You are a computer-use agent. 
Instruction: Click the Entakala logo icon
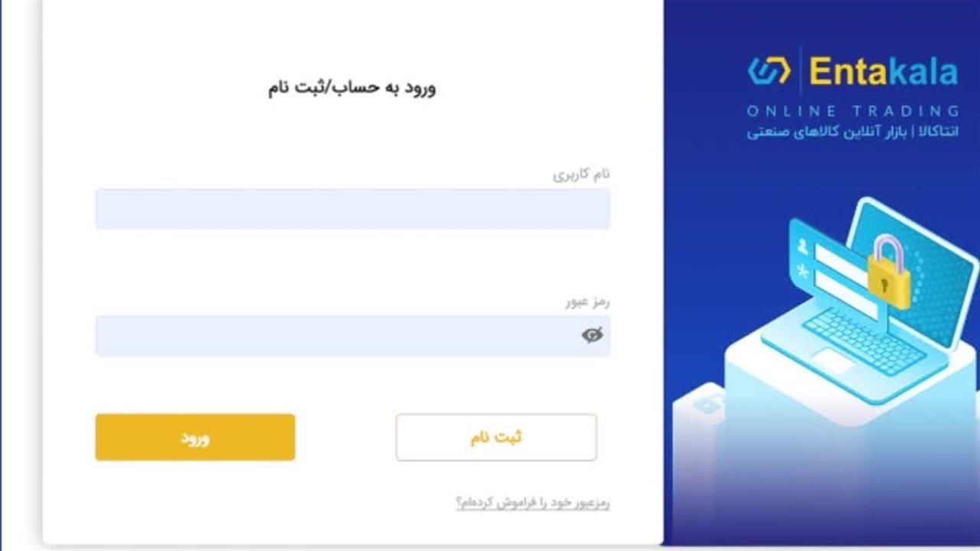769,72
